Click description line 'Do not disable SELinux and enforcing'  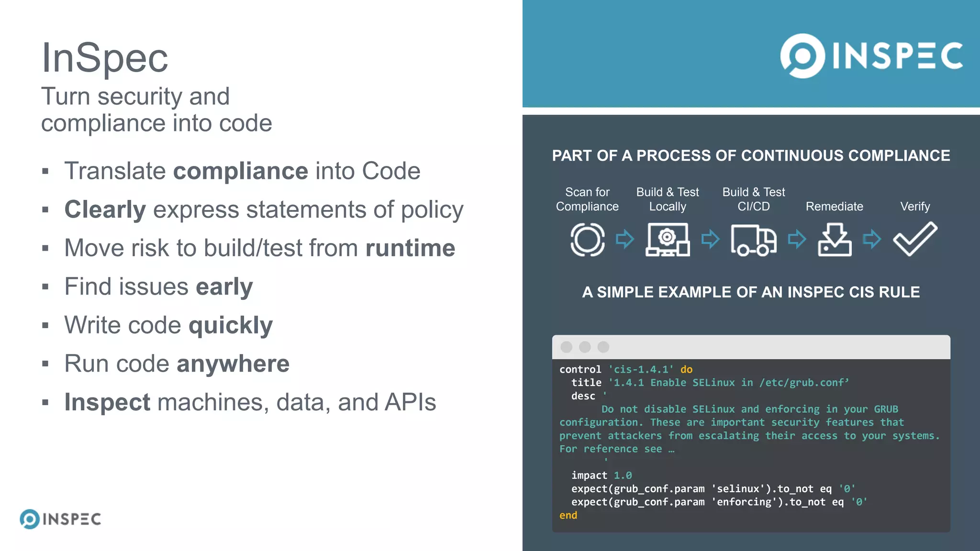[750, 409]
